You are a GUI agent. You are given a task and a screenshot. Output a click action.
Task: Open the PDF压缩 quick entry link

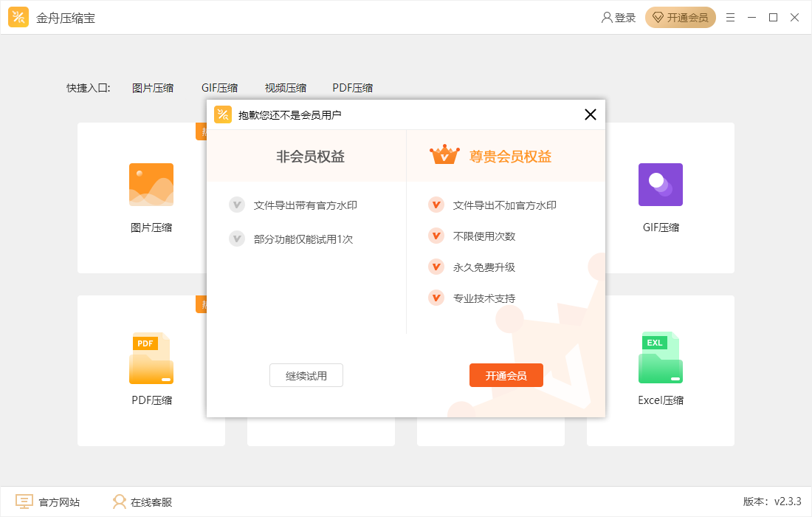(x=352, y=88)
